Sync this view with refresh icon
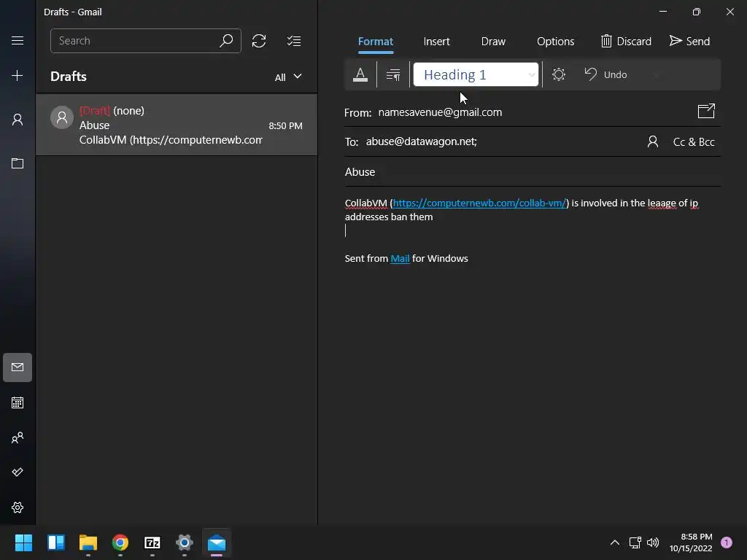The width and height of the screenshot is (747, 560). coord(259,41)
